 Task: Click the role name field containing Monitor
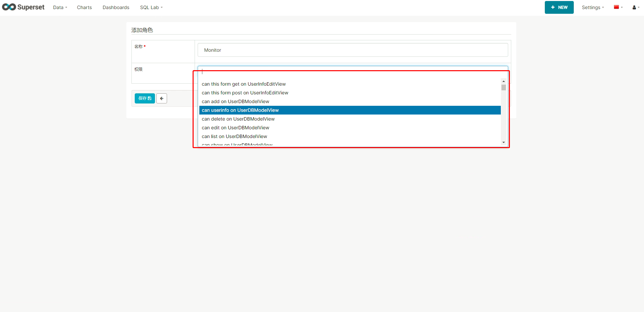click(x=353, y=50)
